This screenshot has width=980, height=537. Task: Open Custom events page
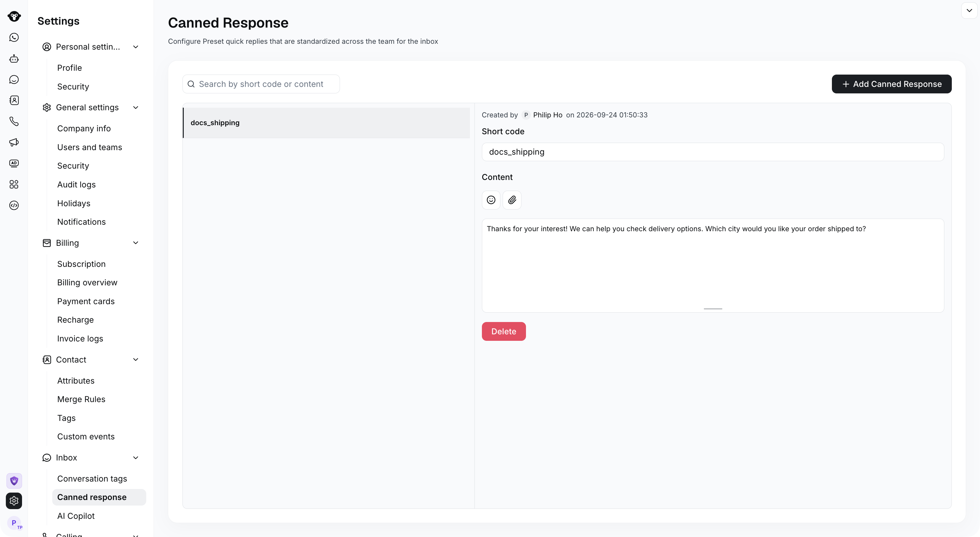point(86,436)
